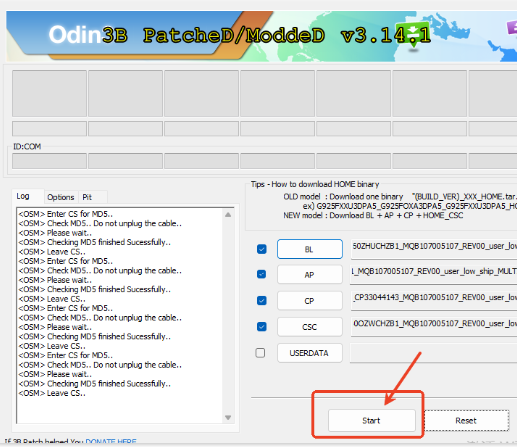Viewport: 517px width, 447px height.
Task: Switch to the Options tab
Action: coord(61,197)
